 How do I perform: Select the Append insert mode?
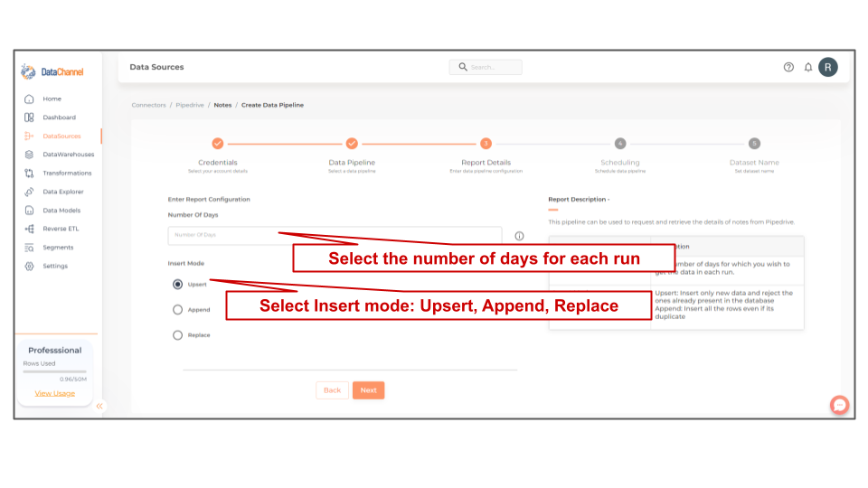pos(178,310)
